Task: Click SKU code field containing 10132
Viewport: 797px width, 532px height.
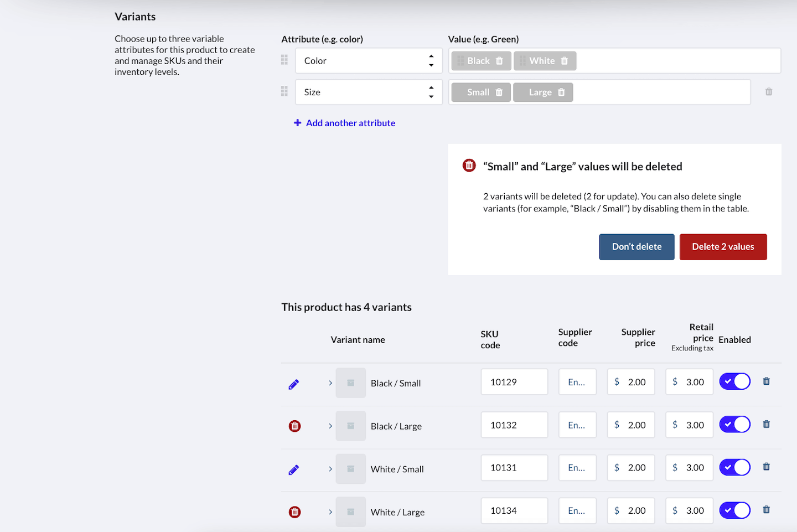Action: (514, 425)
